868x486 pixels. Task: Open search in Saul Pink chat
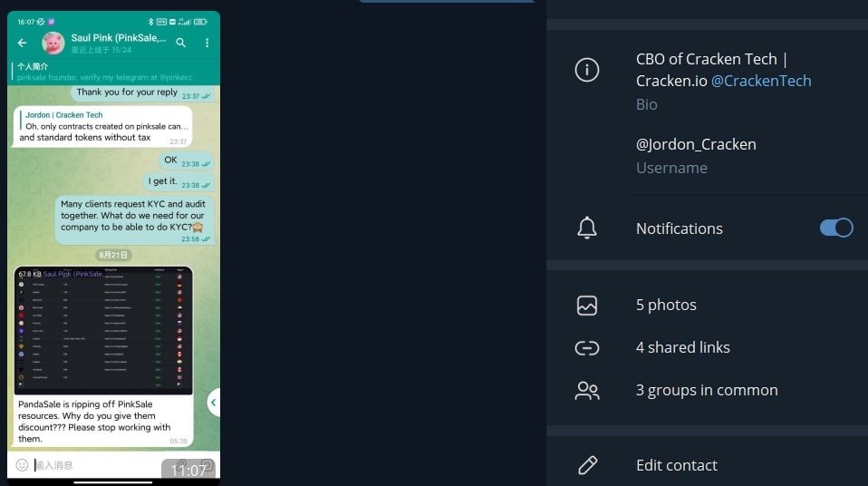[x=181, y=43]
